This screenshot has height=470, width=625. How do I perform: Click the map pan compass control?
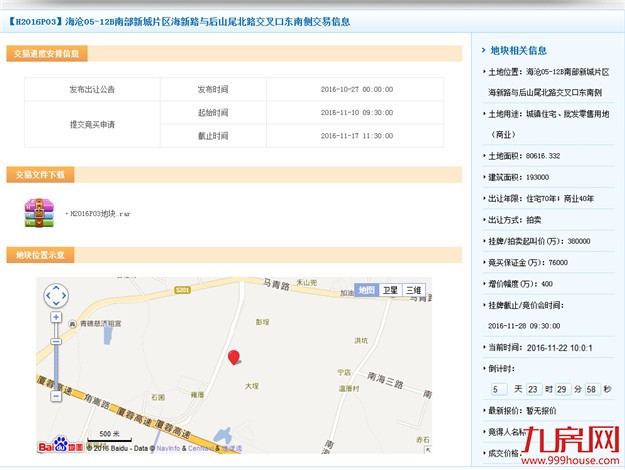[56, 296]
